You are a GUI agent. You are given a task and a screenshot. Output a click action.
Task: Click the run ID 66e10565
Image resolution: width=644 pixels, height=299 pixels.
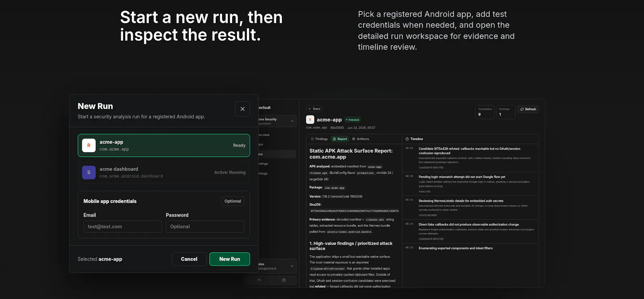(337, 128)
